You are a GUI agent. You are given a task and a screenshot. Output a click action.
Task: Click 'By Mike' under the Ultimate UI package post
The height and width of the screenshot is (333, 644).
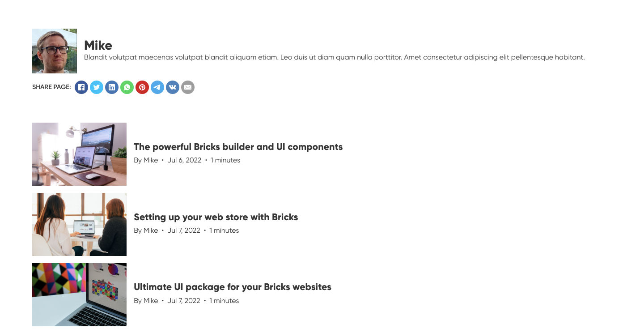(146, 301)
